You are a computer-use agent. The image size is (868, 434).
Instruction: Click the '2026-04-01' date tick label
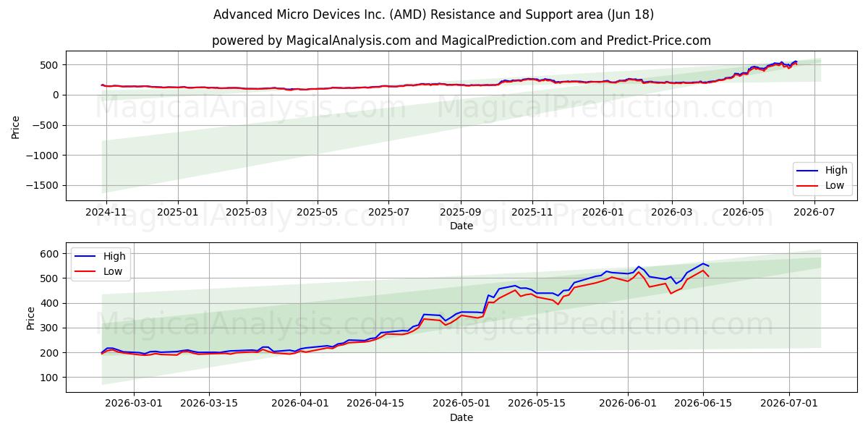[x=300, y=404]
